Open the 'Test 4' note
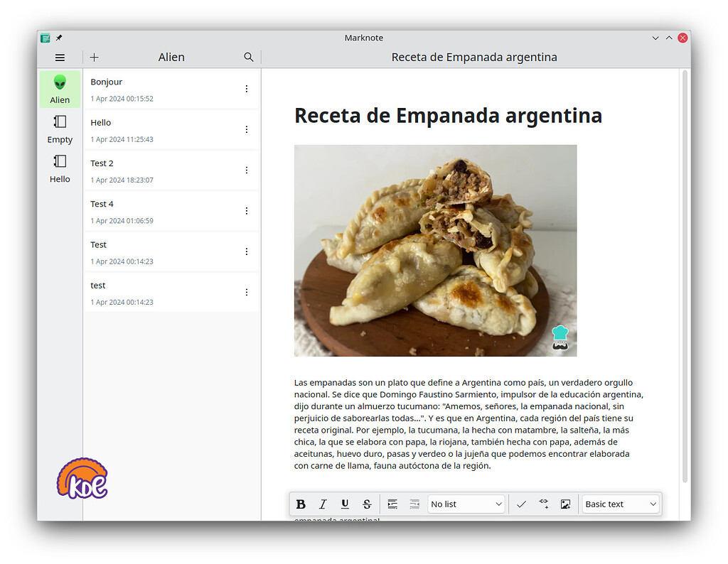Screen dimensions: 728x564 [164, 211]
